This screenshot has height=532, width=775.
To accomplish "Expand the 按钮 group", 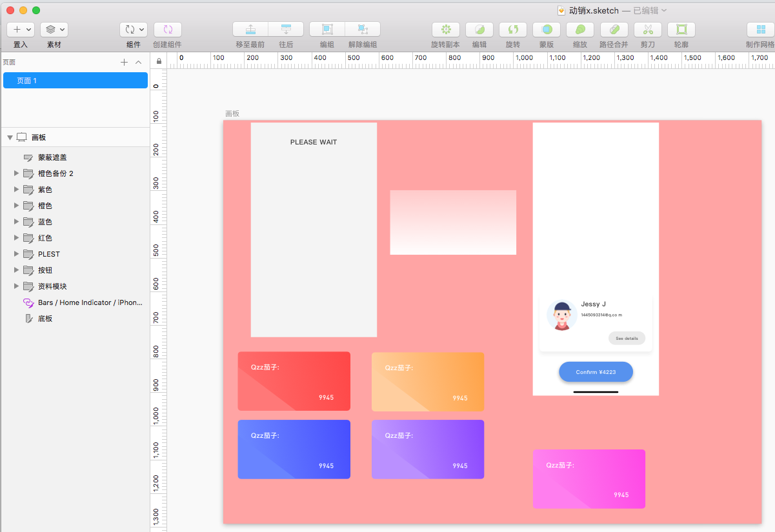I will [x=17, y=270].
